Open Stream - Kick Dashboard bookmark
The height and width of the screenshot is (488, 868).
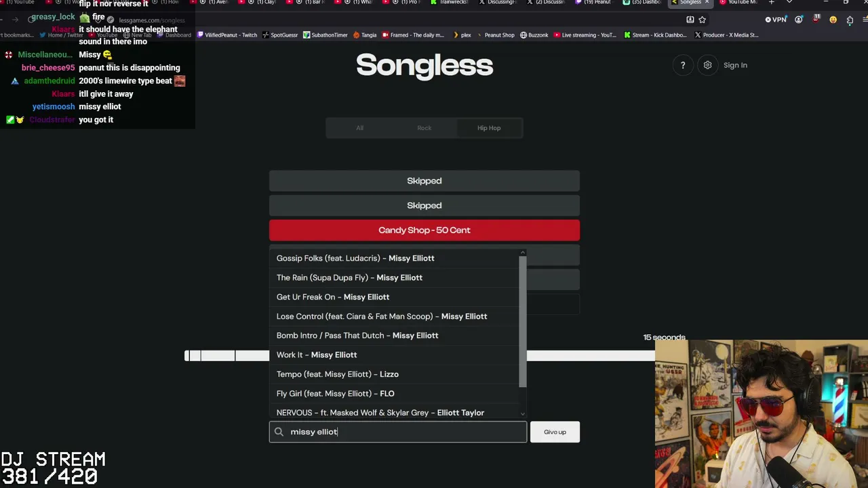point(655,35)
